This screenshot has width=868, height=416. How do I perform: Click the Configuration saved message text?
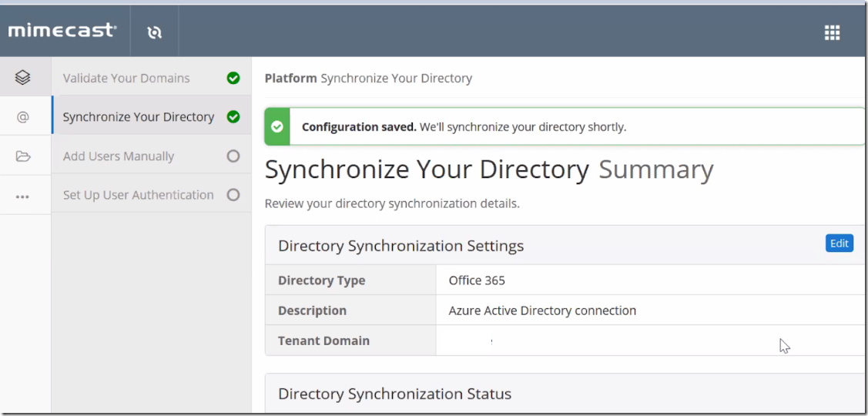tap(464, 127)
